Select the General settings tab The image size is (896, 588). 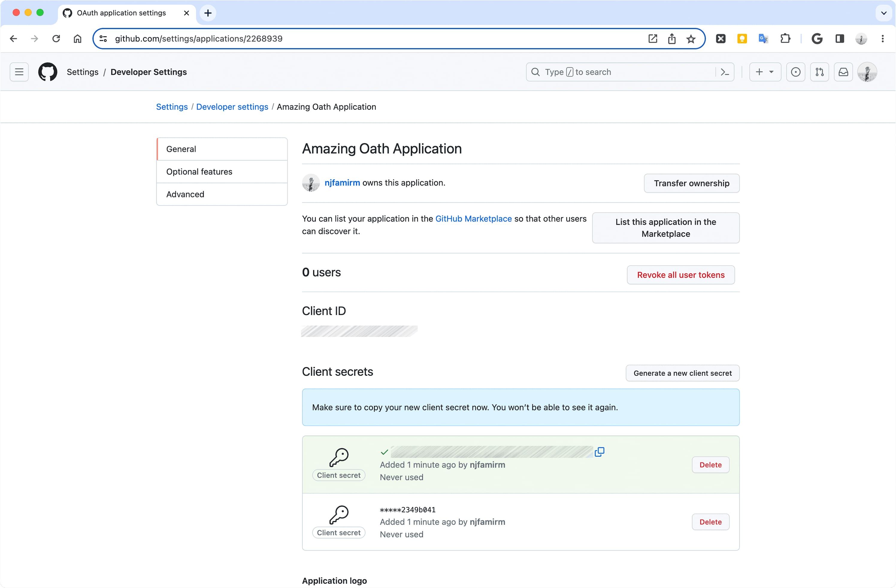pos(223,148)
